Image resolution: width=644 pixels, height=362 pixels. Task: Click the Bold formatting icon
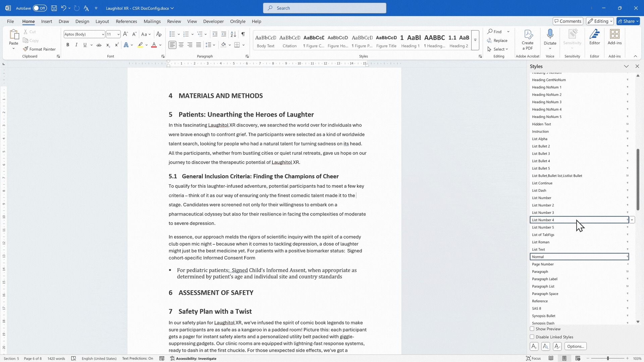click(x=68, y=45)
